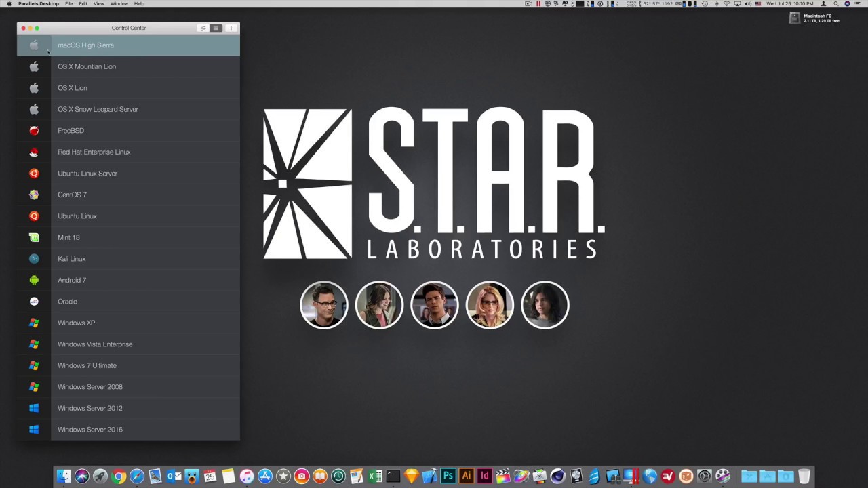Open the Wi-Fi status menu
868x488 pixels.
point(726,4)
